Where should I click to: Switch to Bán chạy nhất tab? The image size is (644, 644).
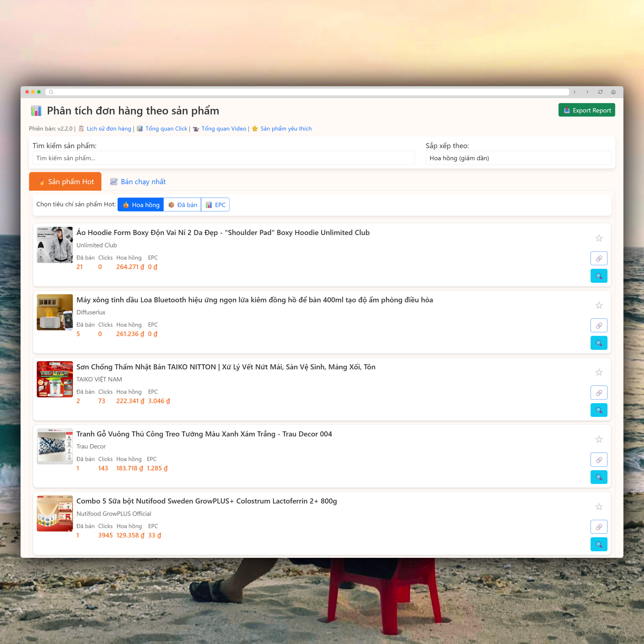(x=138, y=182)
